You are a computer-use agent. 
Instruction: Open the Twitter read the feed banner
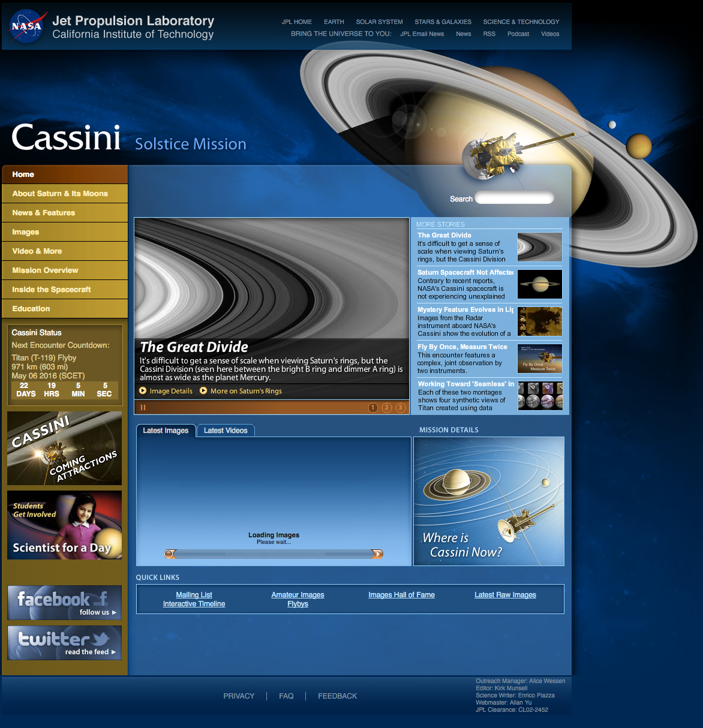pyautogui.click(x=65, y=643)
